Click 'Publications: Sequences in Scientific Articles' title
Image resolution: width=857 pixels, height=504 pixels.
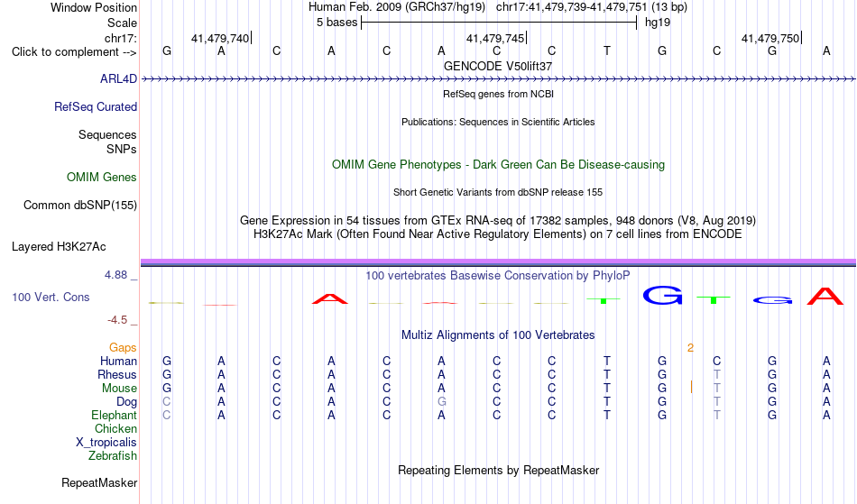[498, 122]
